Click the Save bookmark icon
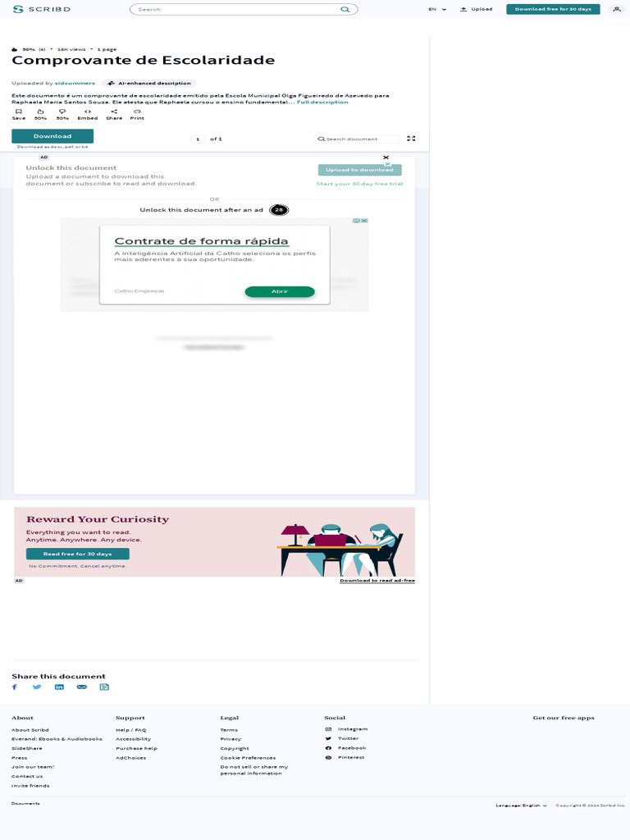This screenshot has height=840, width=630. [19, 112]
